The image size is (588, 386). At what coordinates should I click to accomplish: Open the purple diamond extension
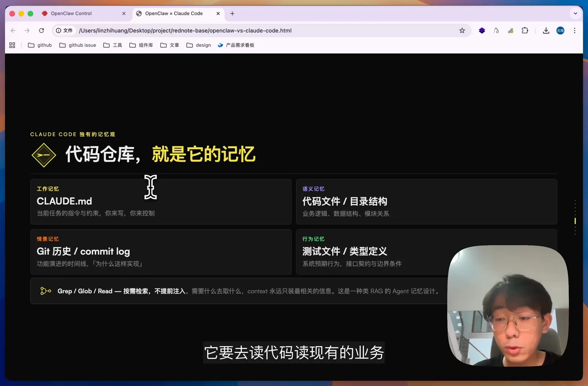[482, 31]
